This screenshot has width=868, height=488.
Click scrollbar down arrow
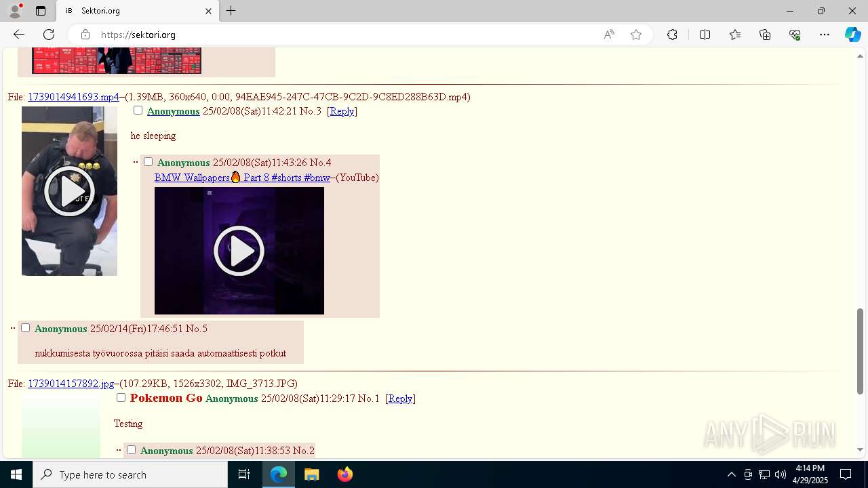[860, 450]
